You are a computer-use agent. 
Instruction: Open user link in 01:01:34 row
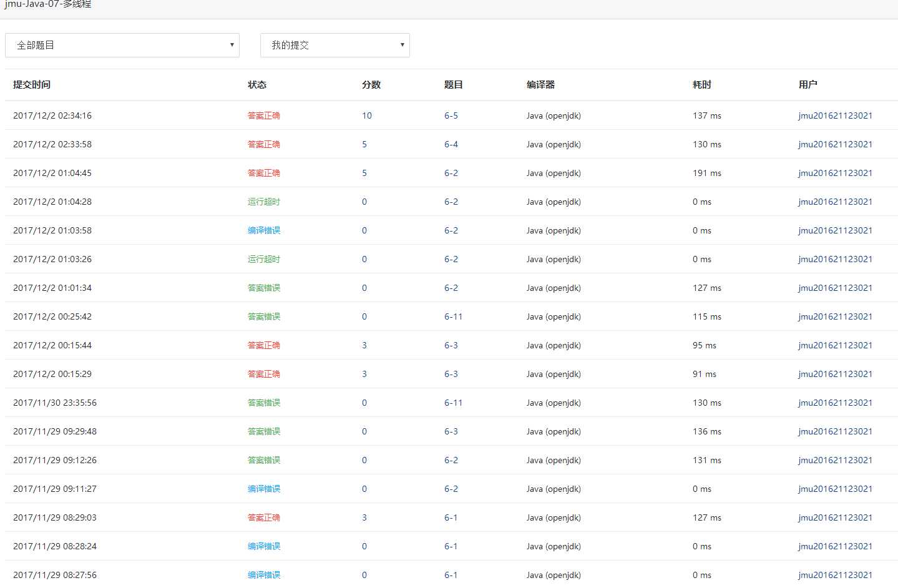coord(835,288)
